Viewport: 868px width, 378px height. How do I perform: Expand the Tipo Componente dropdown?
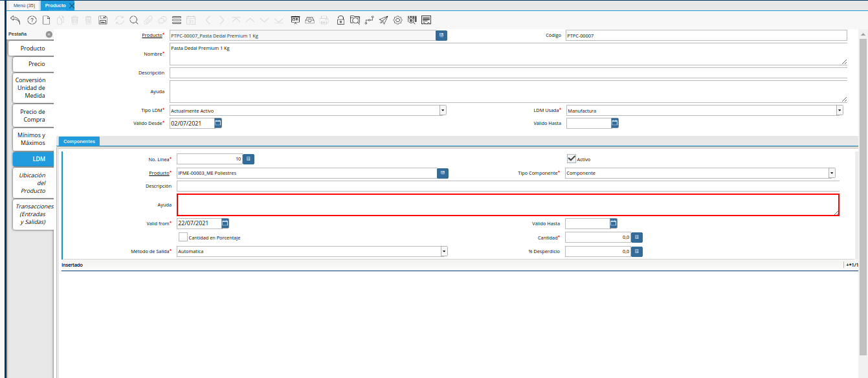tap(832, 173)
